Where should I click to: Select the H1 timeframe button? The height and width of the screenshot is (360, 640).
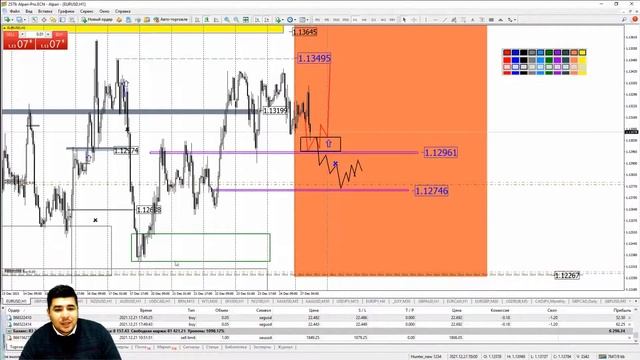(x=355, y=20)
